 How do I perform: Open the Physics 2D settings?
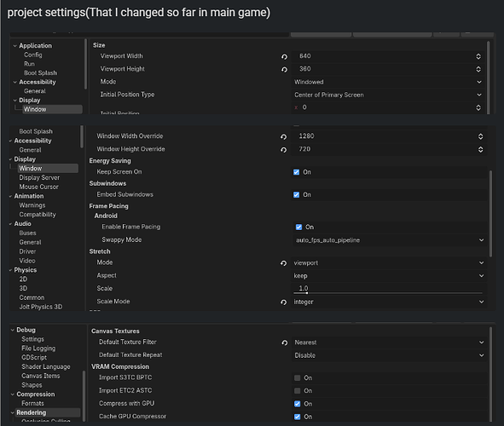coord(23,279)
